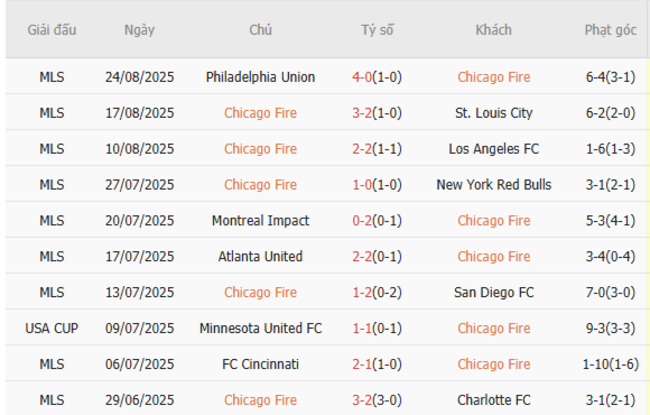Select the 1-2 score against San Diego FC
Image resolution: width=650 pixels, height=415 pixels.
[x=363, y=293]
